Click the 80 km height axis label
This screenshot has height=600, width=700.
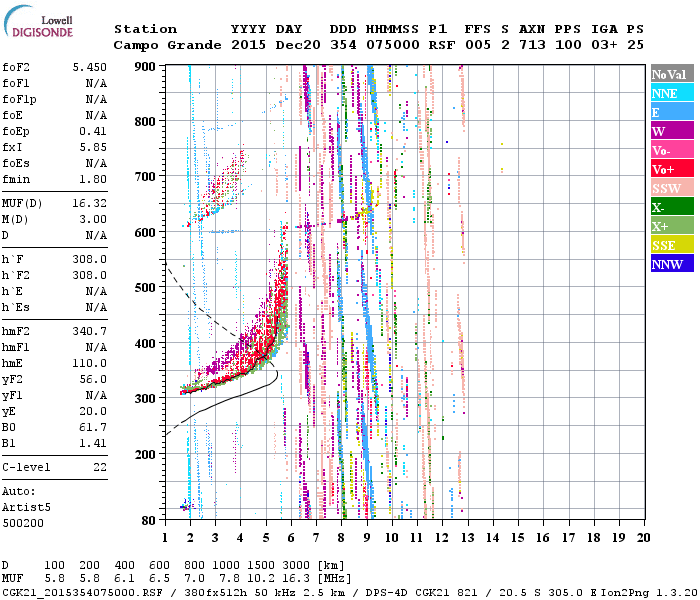(x=149, y=521)
